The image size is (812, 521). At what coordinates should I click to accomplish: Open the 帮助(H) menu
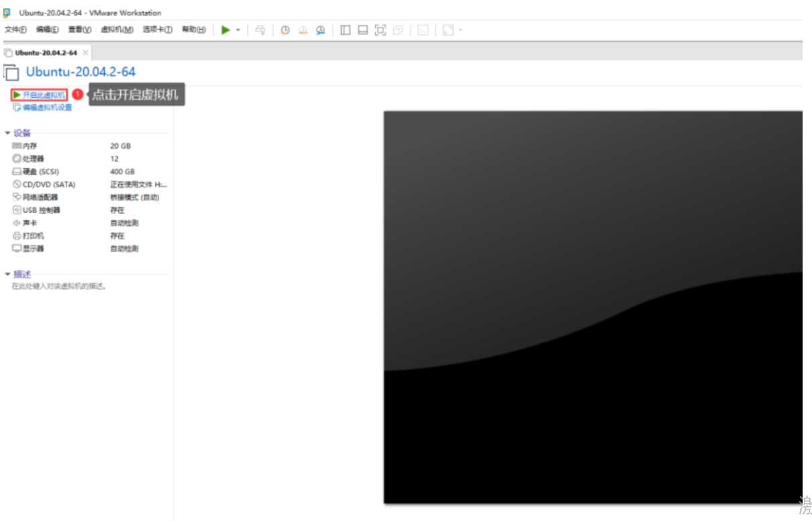point(194,30)
